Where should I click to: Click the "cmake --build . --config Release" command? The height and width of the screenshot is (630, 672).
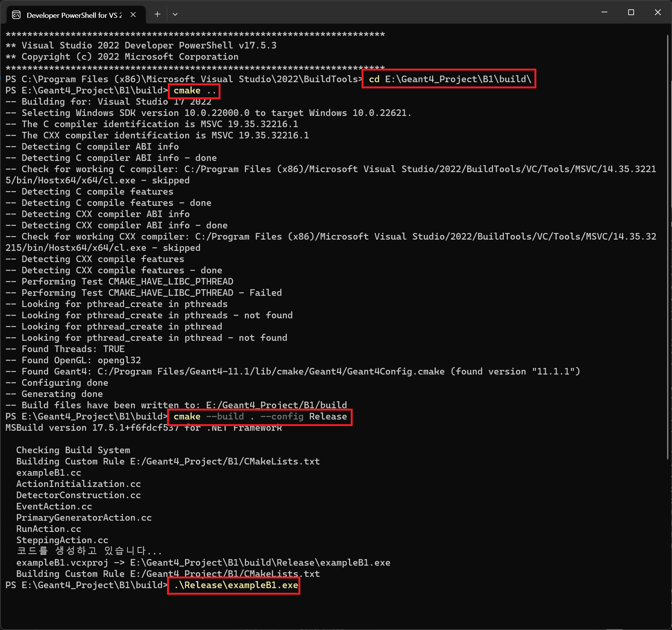pos(260,417)
